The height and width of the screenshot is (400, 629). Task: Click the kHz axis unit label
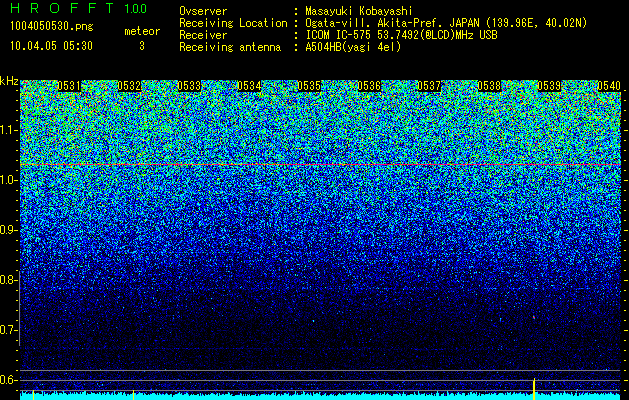(x=9, y=82)
